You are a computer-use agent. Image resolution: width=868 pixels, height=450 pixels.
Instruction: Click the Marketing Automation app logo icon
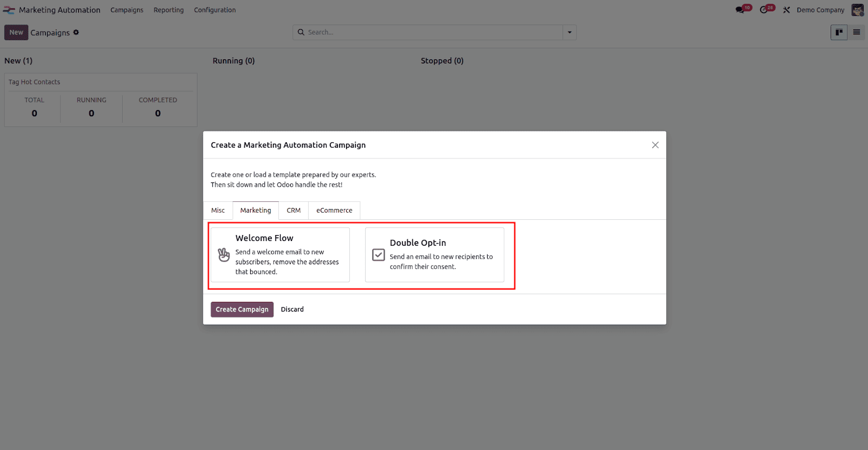[9, 10]
